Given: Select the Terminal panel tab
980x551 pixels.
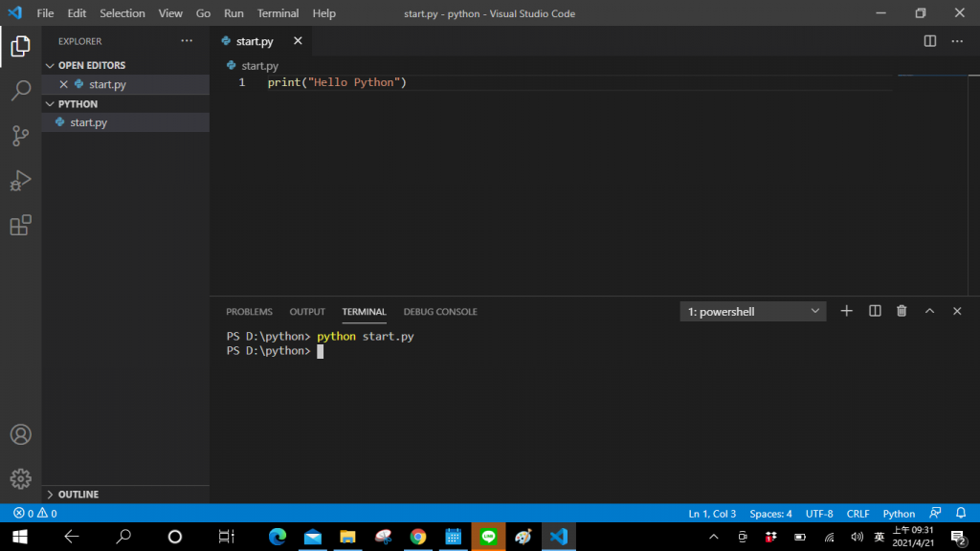Looking at the screenshot, I should click(x=365, y=312).
